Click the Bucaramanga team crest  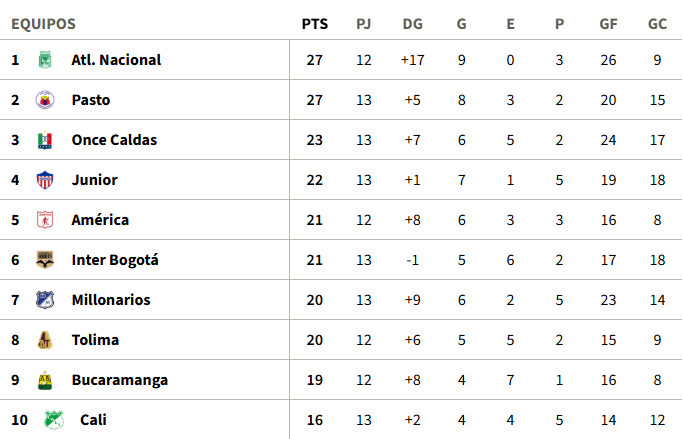tap(44, 380)
